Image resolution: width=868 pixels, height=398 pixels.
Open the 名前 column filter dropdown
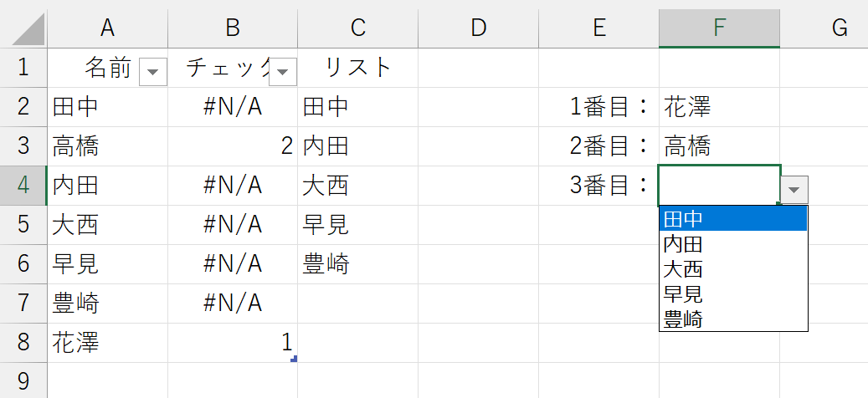point(153,72)
